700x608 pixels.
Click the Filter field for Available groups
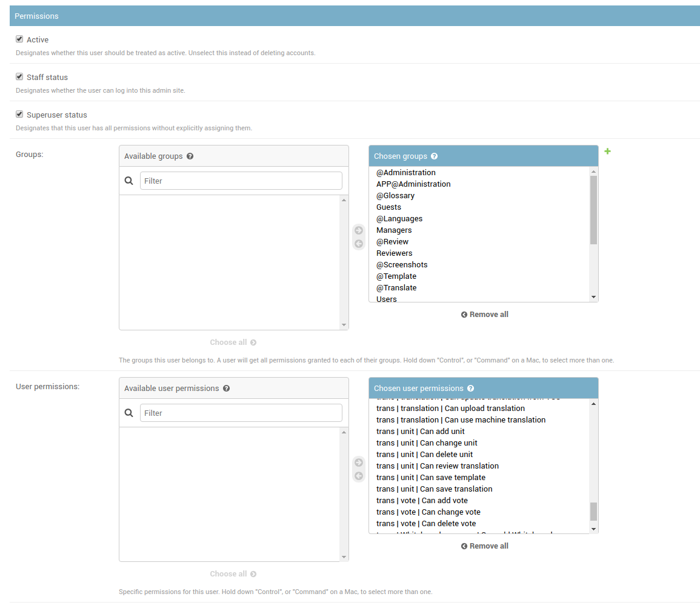(241, 181)
